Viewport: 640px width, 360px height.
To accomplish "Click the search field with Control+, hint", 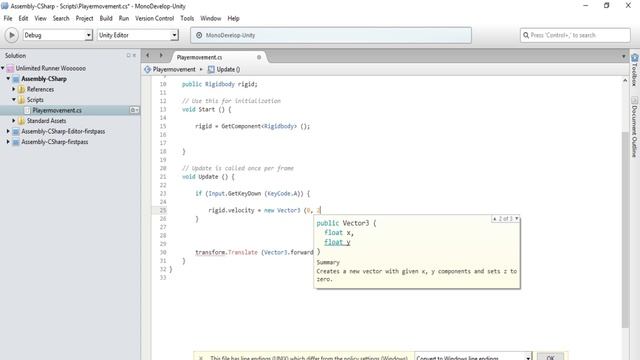I will coord(575,35).
